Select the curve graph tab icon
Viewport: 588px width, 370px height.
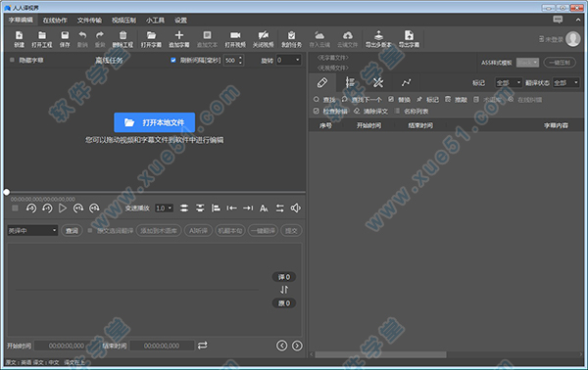[406, 82]
